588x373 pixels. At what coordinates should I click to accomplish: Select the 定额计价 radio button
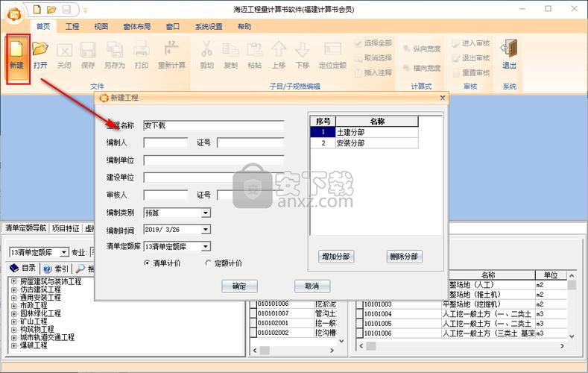tap(208, 263)
